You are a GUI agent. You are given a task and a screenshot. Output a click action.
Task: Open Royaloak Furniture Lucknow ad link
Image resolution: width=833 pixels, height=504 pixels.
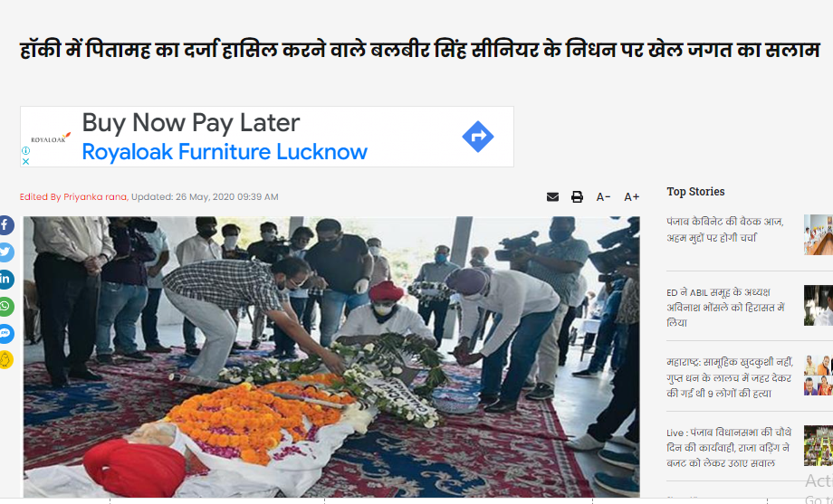point(225,152)
